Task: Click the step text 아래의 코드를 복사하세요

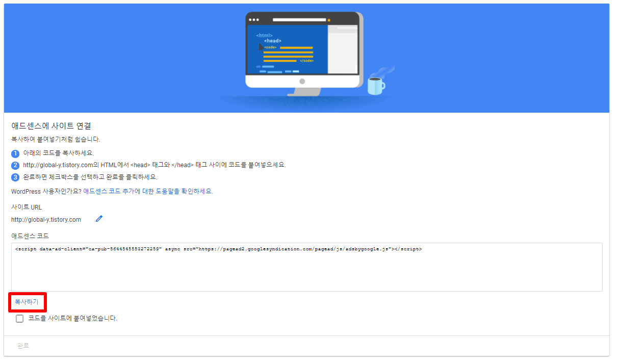Action: (59, 153)
